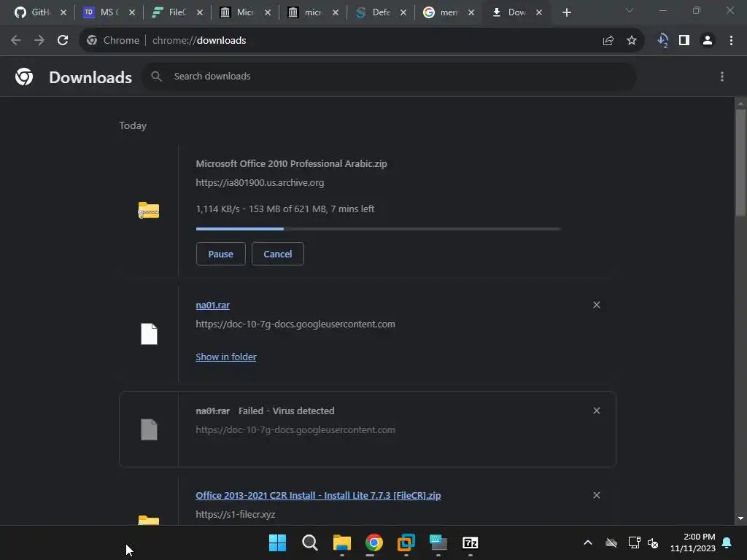This screenshot has height=560, width=747.
Task: Click the download progress bar for Office 2010
Action: point(379,229)
